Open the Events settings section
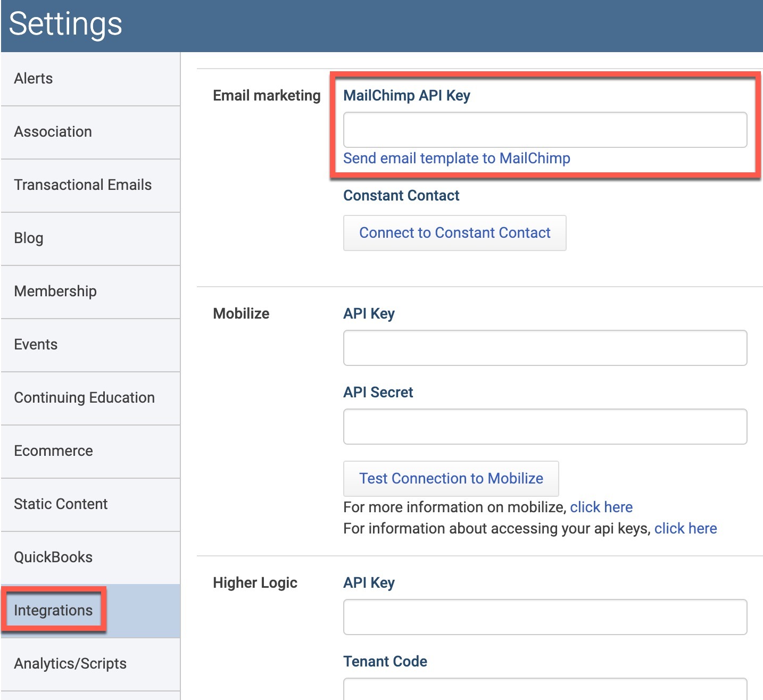Viewport: 763px width, 700px height. (x=90, y=345)
